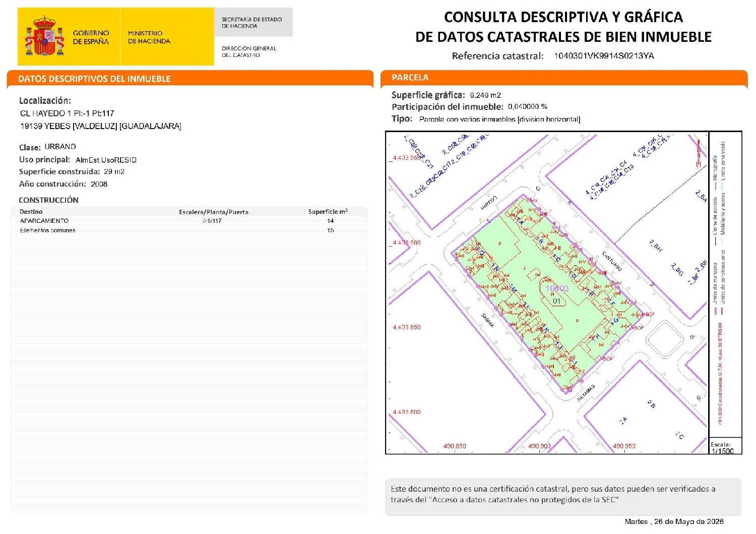Click the 'SABINA' street label on map

pos(487,320)
